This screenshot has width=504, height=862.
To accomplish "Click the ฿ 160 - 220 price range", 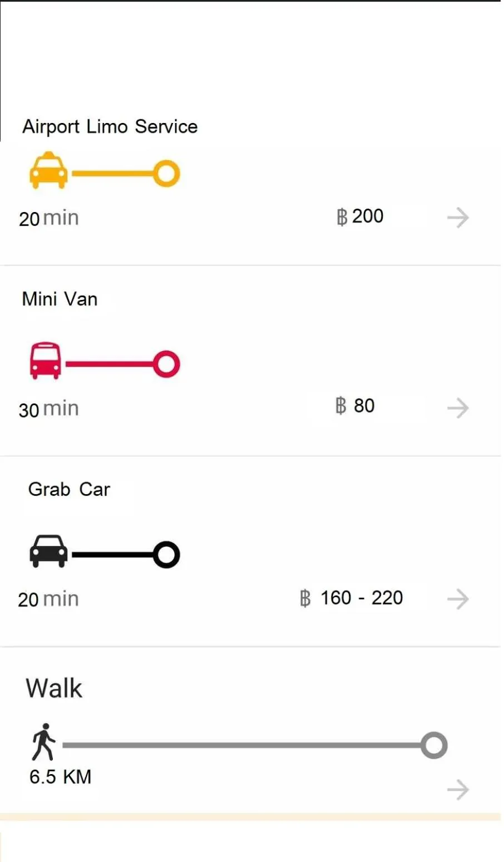I will [x=351, y=598].
